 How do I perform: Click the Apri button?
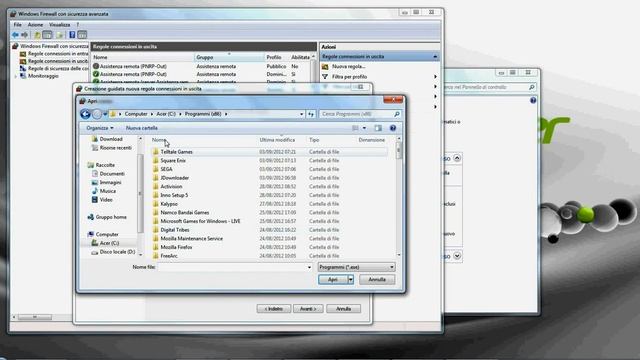(333, 280)
